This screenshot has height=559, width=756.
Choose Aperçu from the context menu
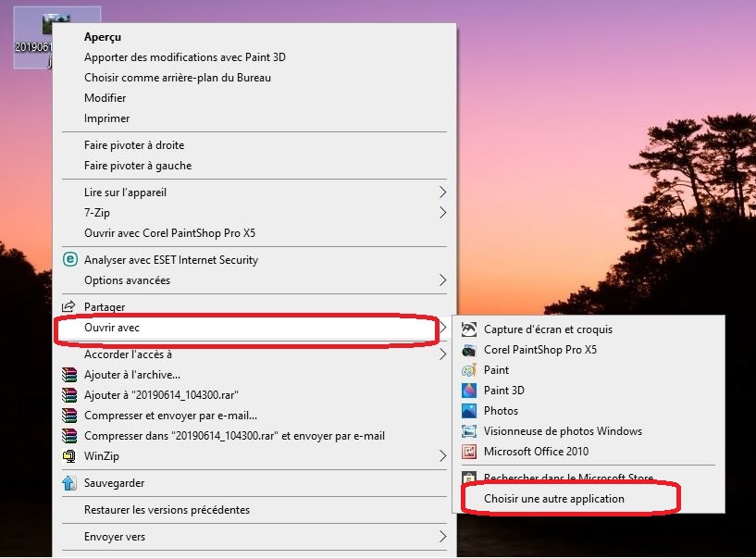coord(254,37)
